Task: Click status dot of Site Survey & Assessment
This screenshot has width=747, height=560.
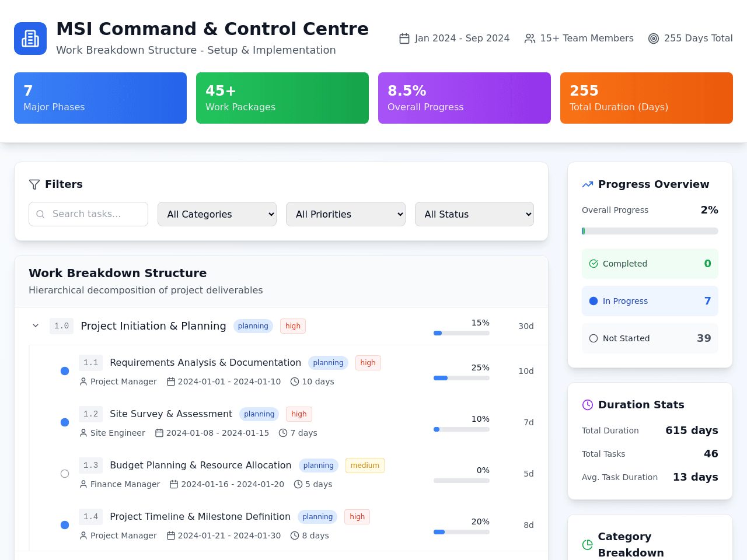Action: [x=65, y=422]
